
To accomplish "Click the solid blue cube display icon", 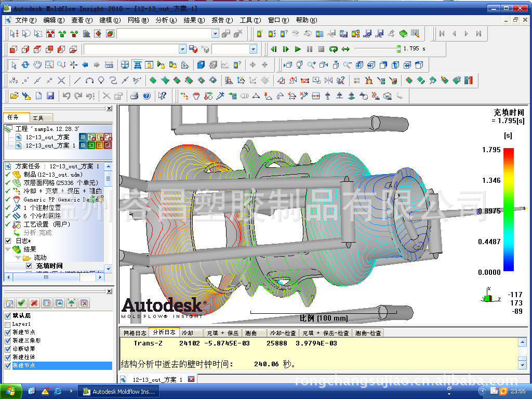I will (x=201, y=65).
